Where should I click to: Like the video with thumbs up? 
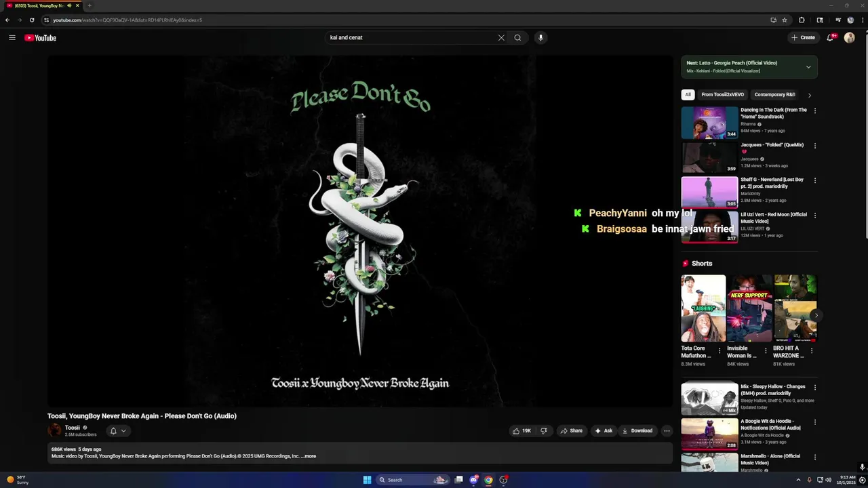(x=522, y=430)
